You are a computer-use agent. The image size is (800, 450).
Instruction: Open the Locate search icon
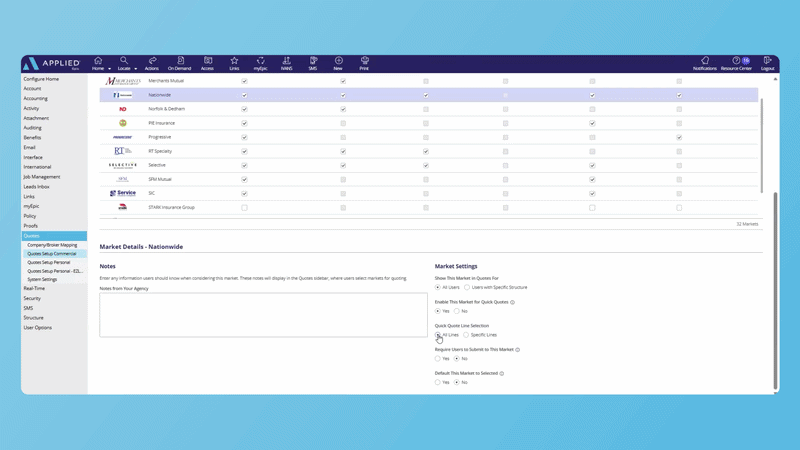tap(124, 61)
